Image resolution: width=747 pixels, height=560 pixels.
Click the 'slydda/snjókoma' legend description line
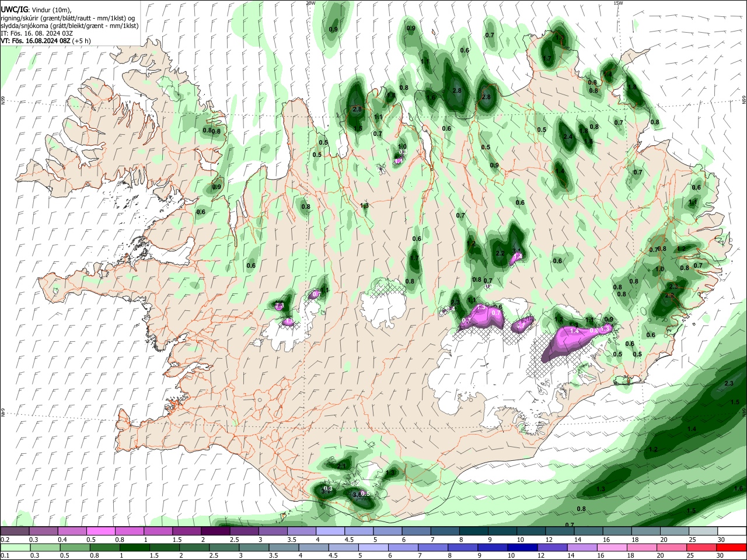[69, 26]
